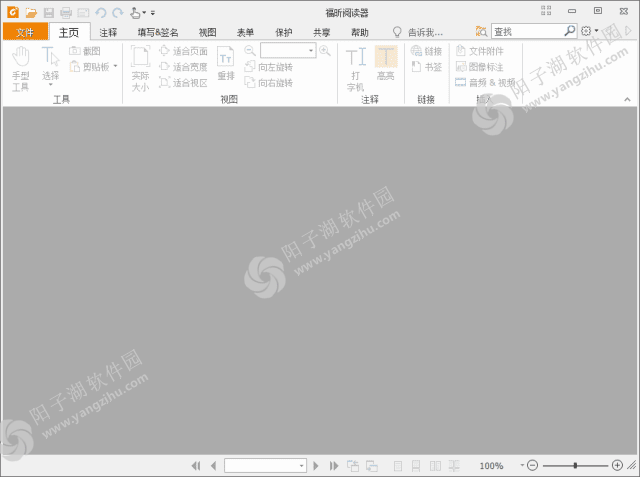Select the 打字机 typewriter tool
This screenshot has width=640, height=477.
[x=356, y=69]
